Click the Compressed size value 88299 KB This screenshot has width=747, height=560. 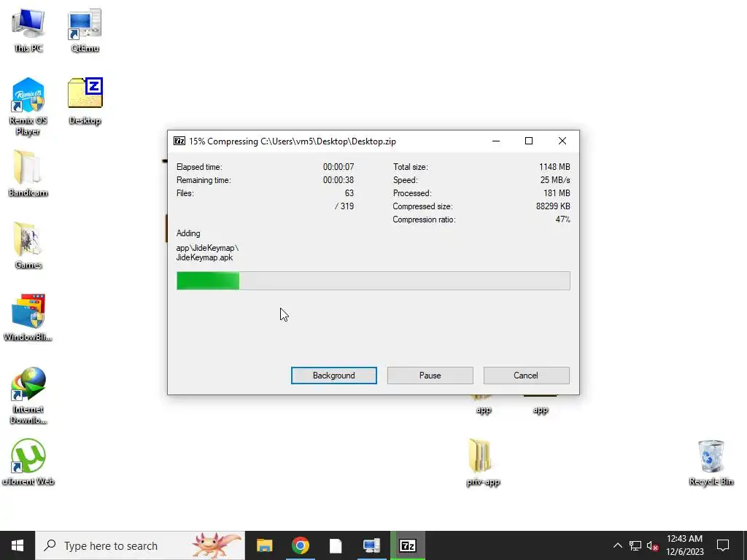pos(553,206)
